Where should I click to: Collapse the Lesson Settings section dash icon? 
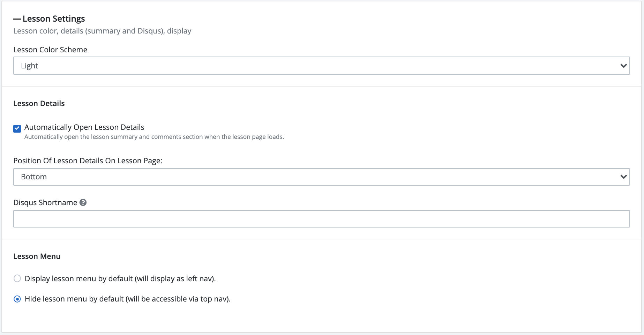[17, 19]
